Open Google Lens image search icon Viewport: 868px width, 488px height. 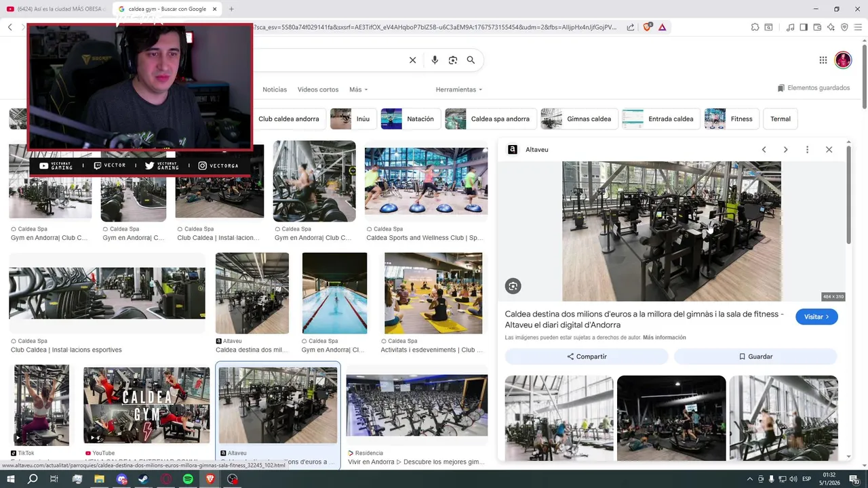[453, 60]
